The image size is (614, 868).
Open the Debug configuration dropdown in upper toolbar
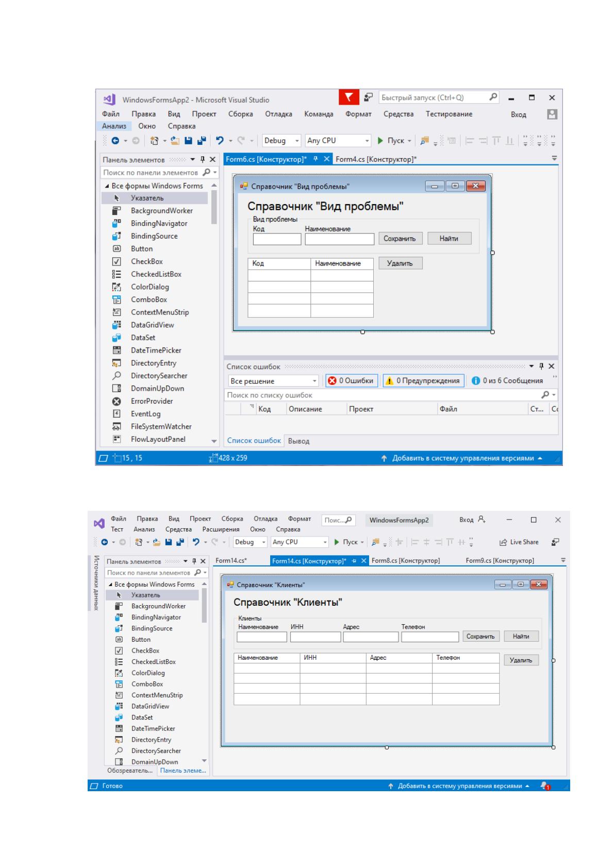pos(281,140)
